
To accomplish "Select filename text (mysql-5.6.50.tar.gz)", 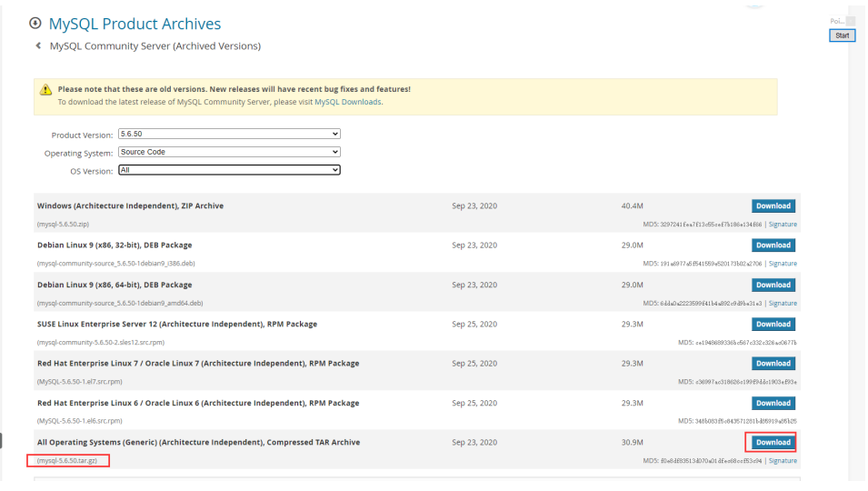I will [x=67, y=461].
